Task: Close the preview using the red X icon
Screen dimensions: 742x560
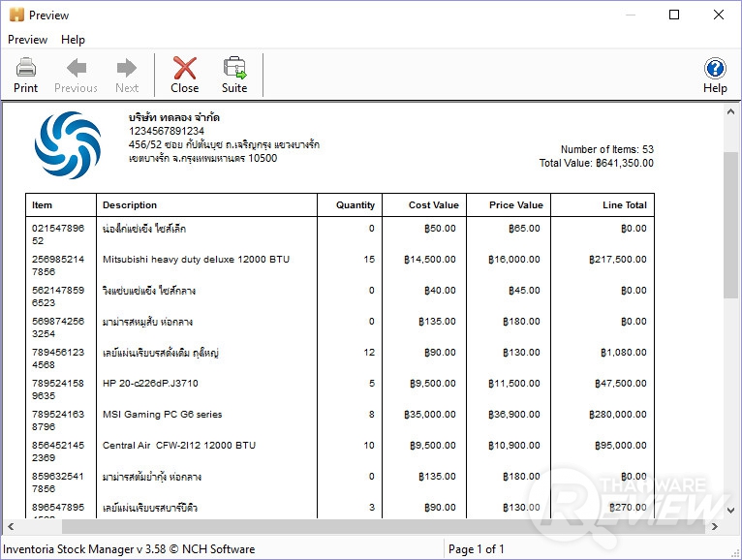Action: point(184,69)
